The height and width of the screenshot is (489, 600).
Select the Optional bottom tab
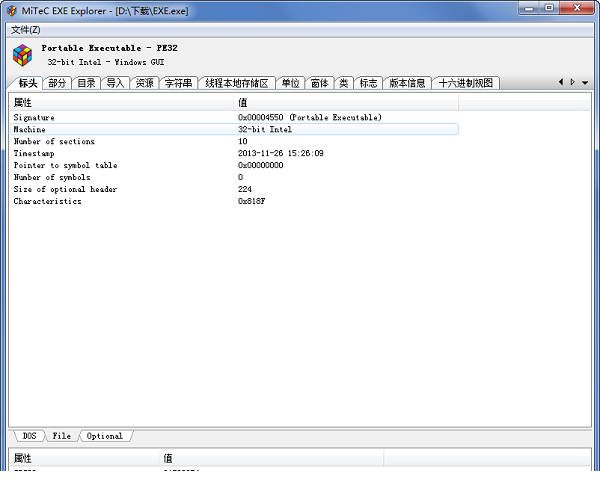(104, 436)
